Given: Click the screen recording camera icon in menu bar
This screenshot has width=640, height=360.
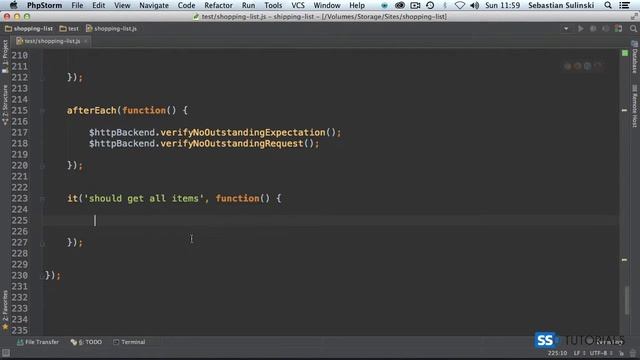Looking at the screenshot, I should pos(415,5).
